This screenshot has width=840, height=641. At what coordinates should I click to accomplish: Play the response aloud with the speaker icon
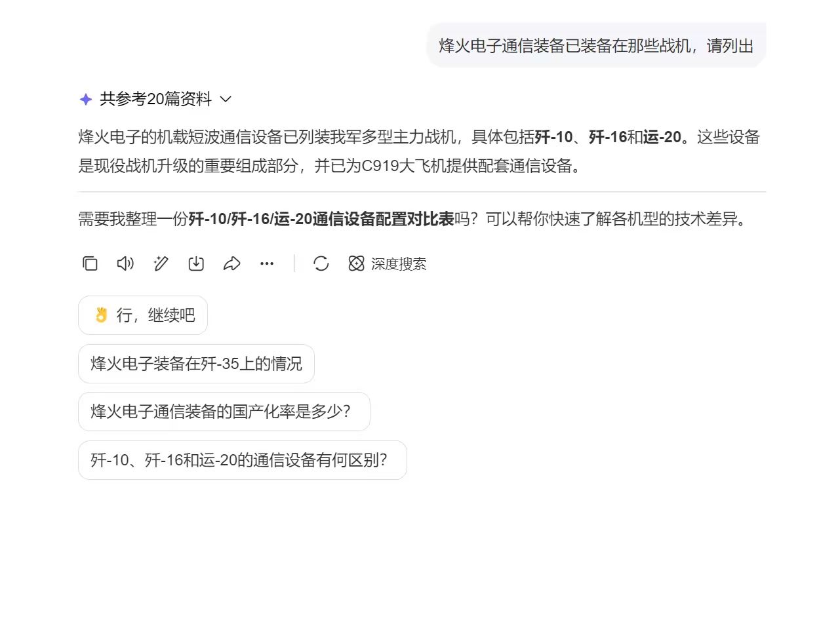[x=125, y=263]
